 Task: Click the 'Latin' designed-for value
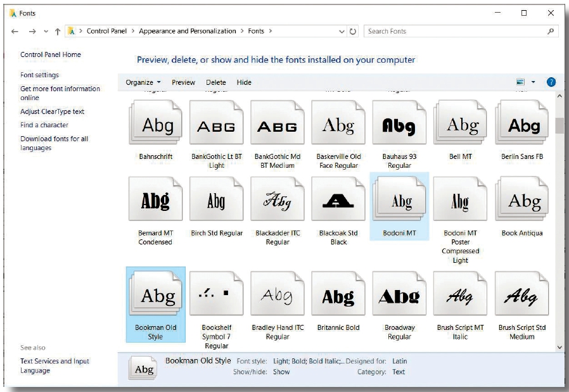coord(400,361)
